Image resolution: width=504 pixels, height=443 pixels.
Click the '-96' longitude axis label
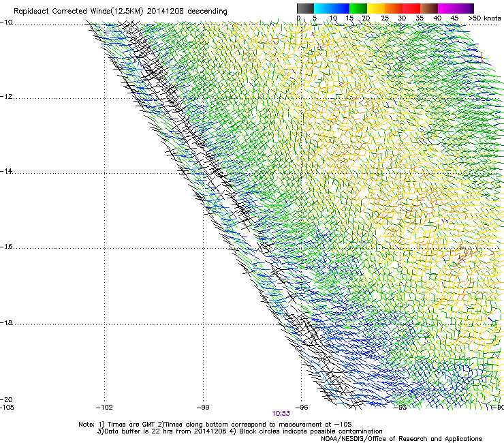[302, 408]
